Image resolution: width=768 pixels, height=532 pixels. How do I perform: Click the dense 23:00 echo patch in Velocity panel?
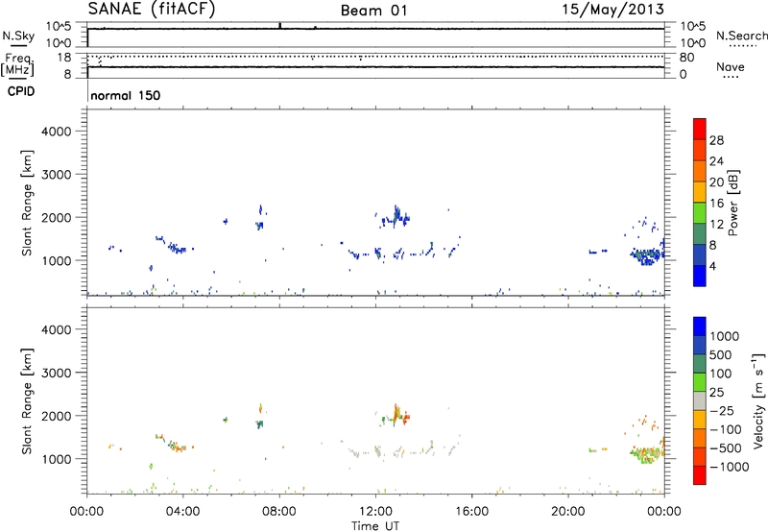pyautogui.click(x=645, y=453)
